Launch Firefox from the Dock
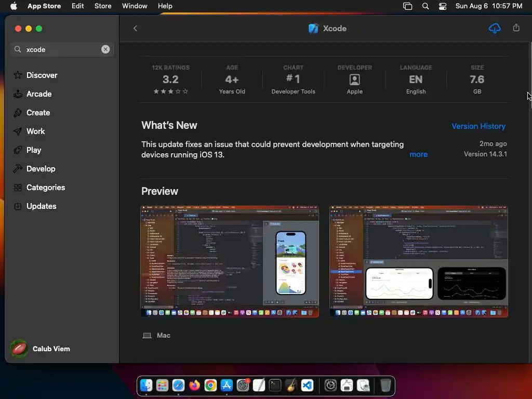Image resolution: width=532 pixels, height=399 pixels. point(194,385)
